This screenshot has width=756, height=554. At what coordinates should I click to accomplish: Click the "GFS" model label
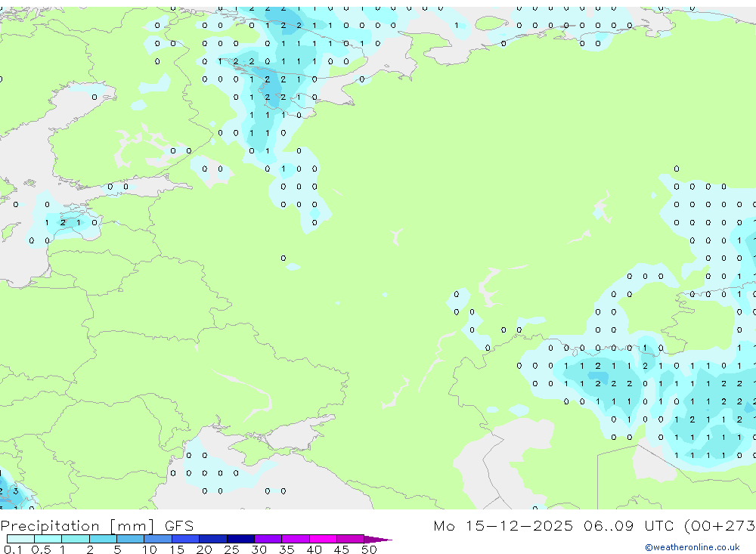click(179, 525)
